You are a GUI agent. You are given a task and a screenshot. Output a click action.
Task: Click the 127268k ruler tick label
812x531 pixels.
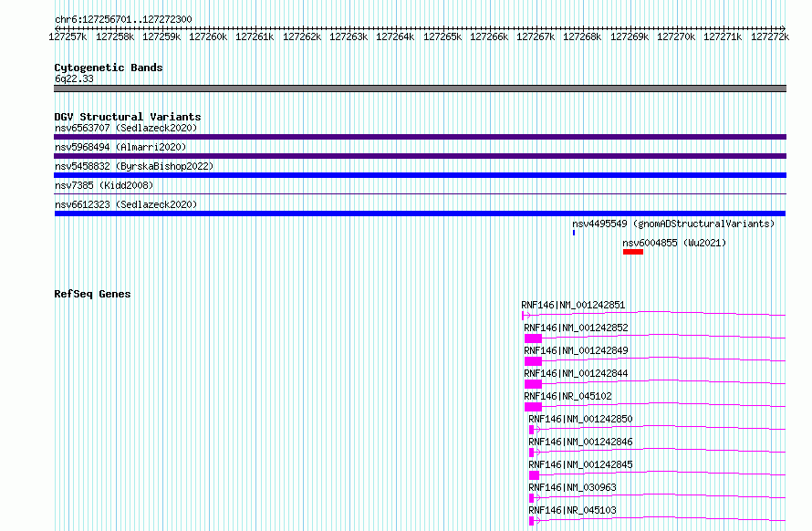[x=582, y=36]
